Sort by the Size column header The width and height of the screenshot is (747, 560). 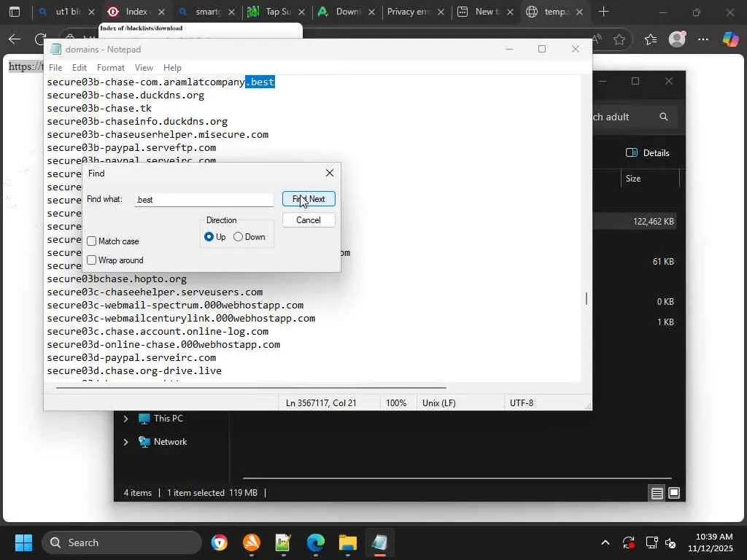[633, 179]
